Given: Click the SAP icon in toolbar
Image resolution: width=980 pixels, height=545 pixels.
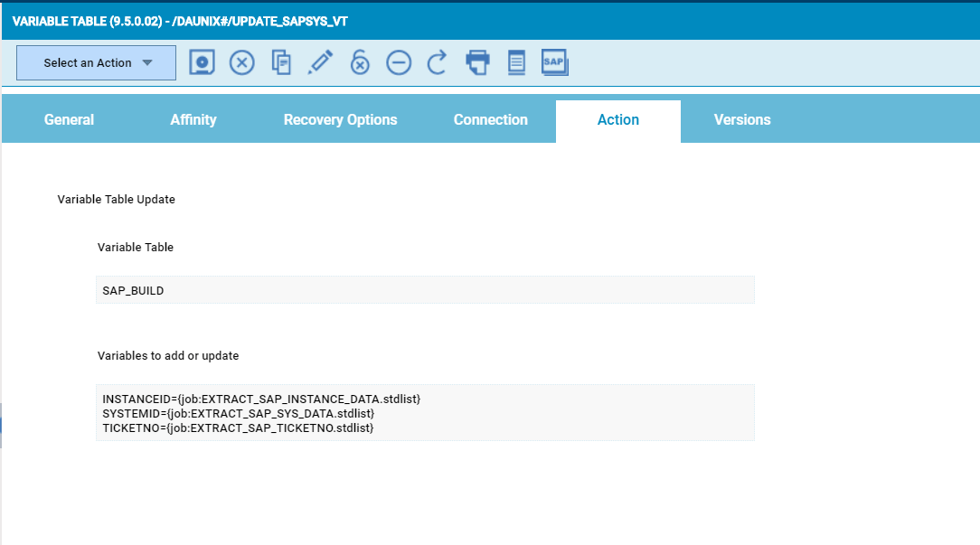Looking at the screenshot, I should (554, 62).
